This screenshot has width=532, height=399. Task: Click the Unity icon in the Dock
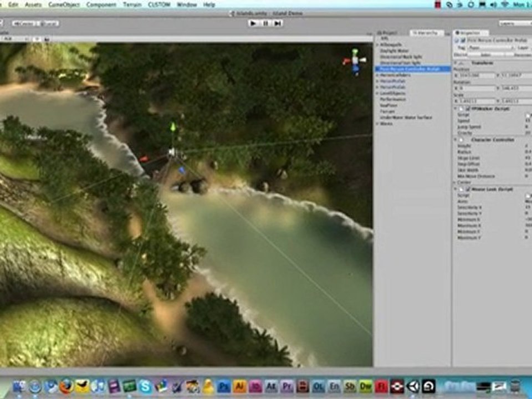[x=413, y=386]
